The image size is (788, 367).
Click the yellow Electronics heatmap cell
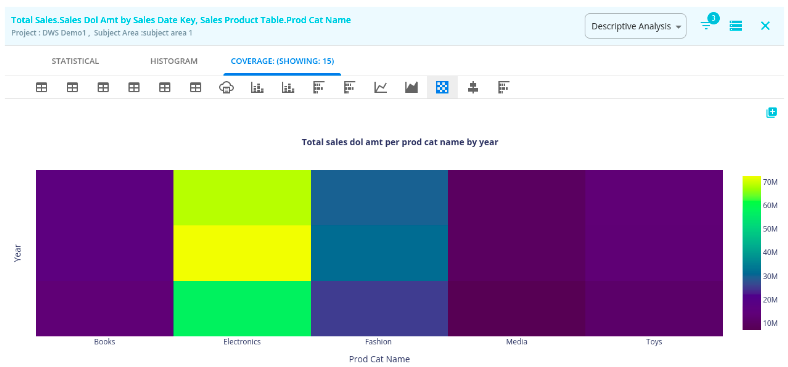click(x=242, y=253)
